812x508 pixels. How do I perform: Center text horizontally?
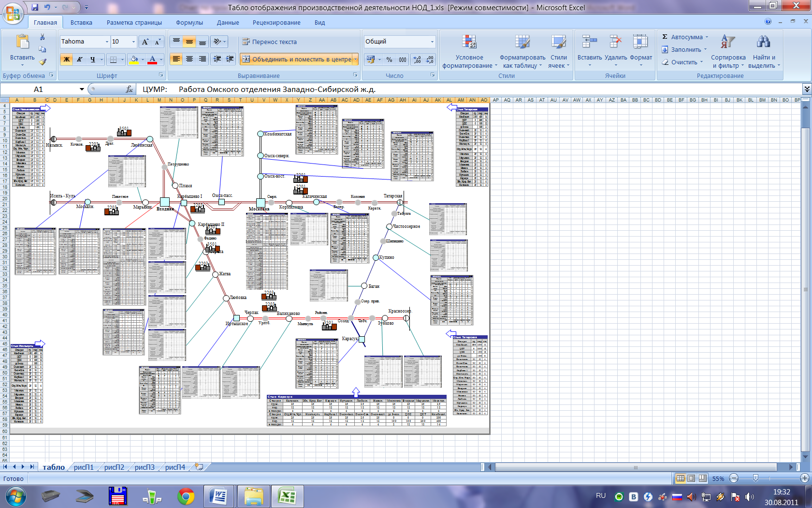[189, 59]
